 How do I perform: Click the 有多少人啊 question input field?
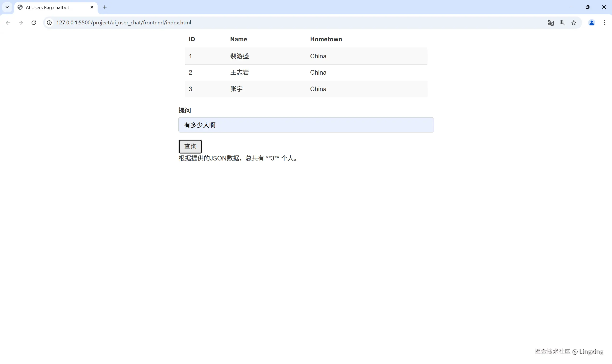point(306,125)
